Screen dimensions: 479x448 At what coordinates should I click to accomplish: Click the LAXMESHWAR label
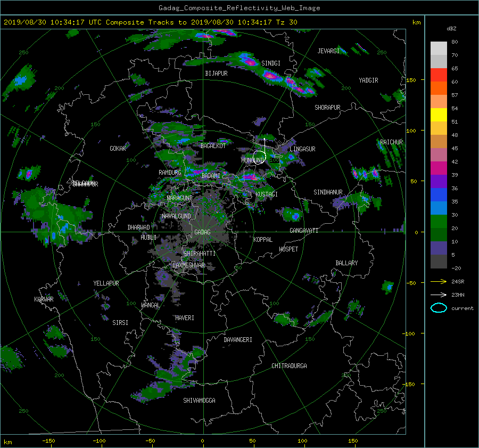coord(188,265)
